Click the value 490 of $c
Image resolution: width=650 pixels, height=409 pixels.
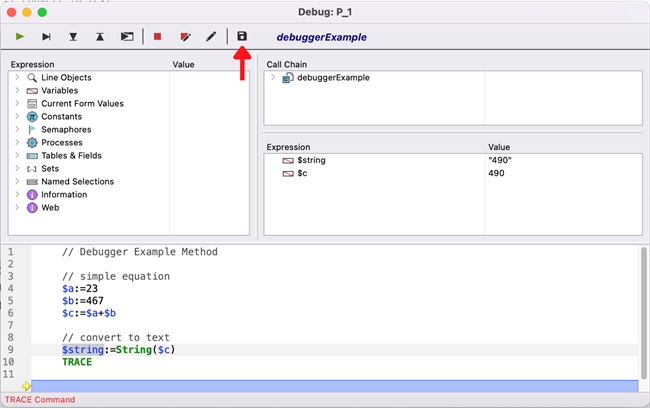click(x=496, y=173)
